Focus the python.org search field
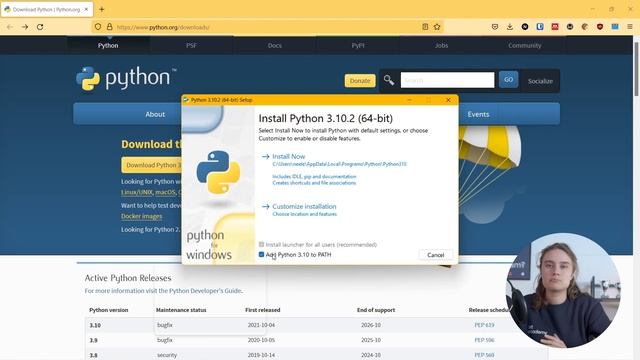 click(447, 80)
